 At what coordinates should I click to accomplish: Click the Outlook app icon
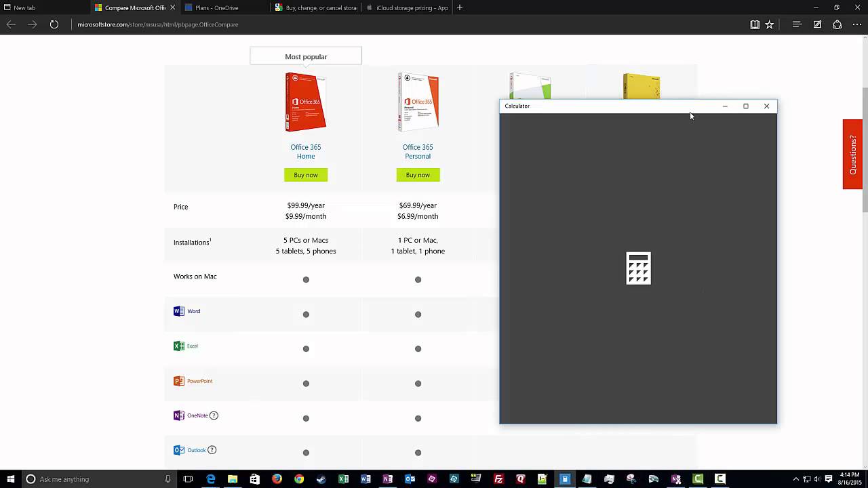pos(179,450)
